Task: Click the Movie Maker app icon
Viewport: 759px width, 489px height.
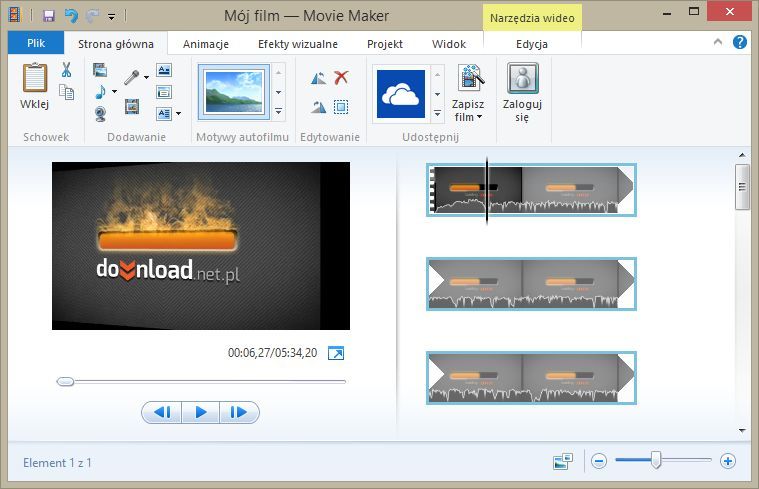Action: pyautogui.click(x=15, y=15)
